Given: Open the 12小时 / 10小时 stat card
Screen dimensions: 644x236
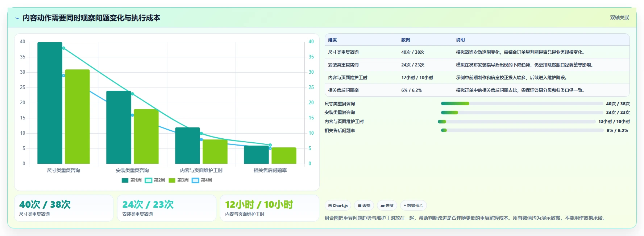Looking at the screenshot, I should [x=270, y=208].
